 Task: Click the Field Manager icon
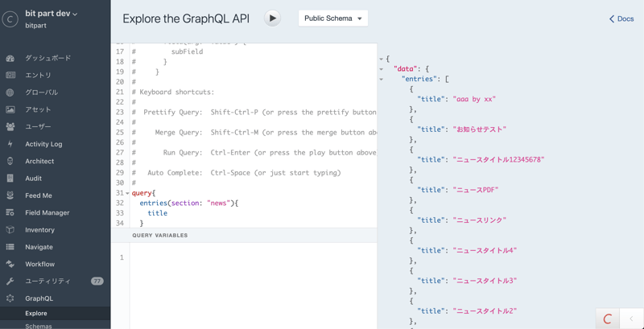[x=10, y=212]
